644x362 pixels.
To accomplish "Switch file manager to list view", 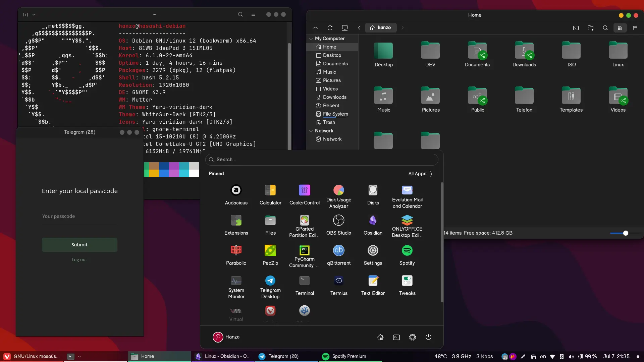I will pos(635,28).
